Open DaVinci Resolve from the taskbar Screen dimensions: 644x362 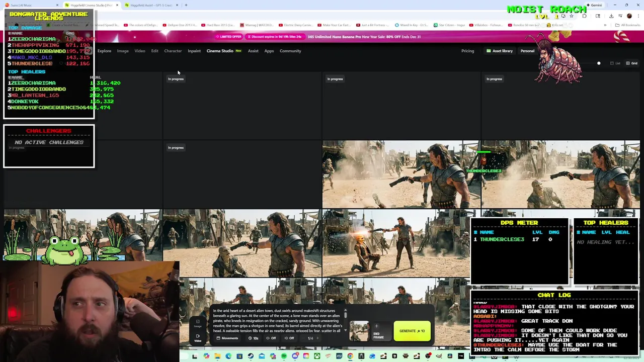click(x=450, y=356)
